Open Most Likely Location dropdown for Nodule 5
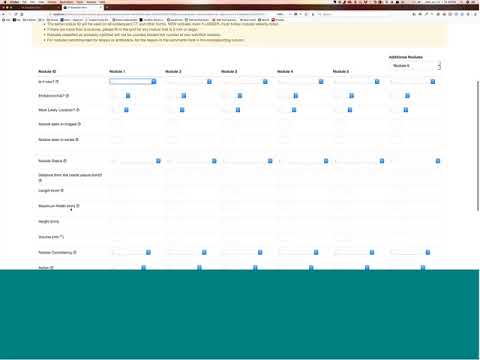This screenshot has width=480, height=360. [x=343, y=110]
